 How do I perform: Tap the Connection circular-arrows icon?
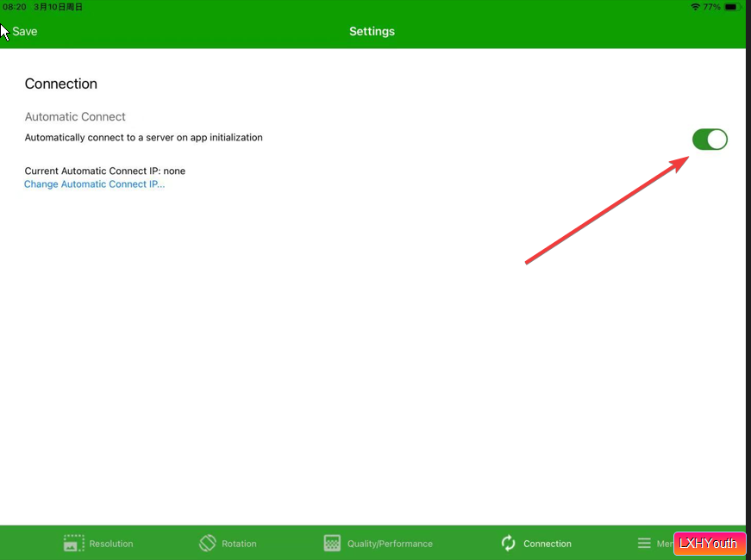[508, 544]
